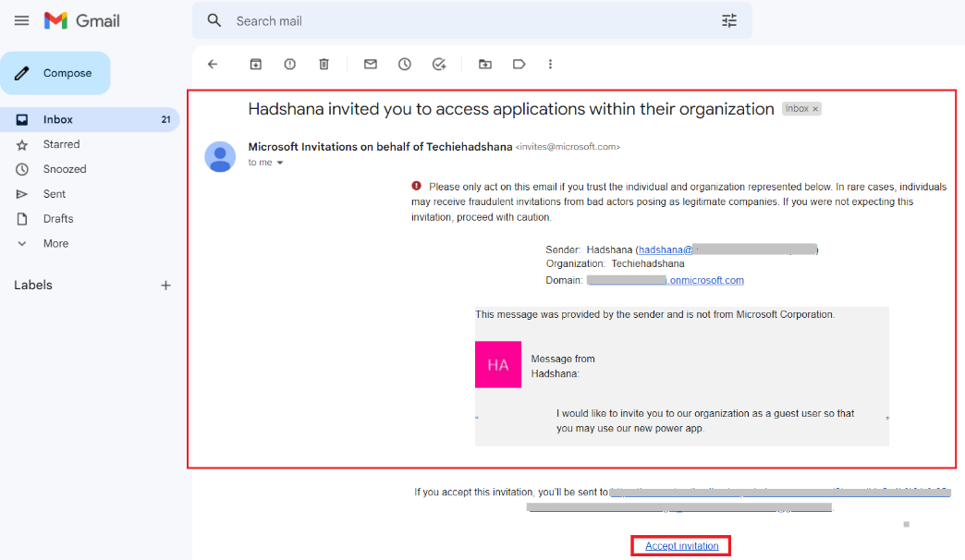Open search filter options
The width and height of the screenshot is (965, 560).
(x=728, y=20)
